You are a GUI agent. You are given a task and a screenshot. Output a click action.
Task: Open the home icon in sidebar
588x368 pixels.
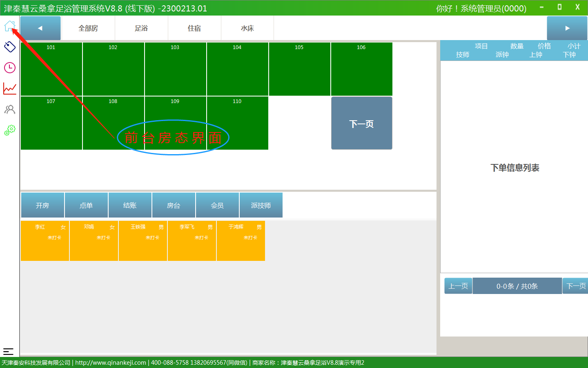point(9,26)
